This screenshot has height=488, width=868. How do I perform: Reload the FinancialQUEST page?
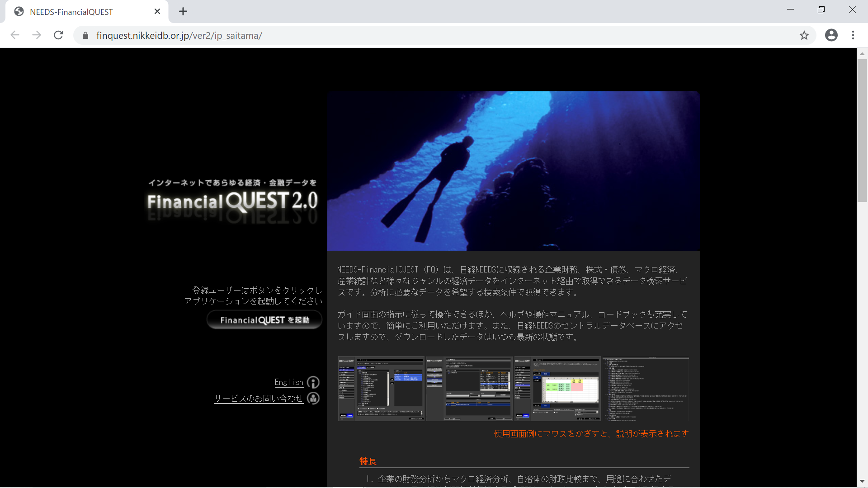[x=58, y=35]
